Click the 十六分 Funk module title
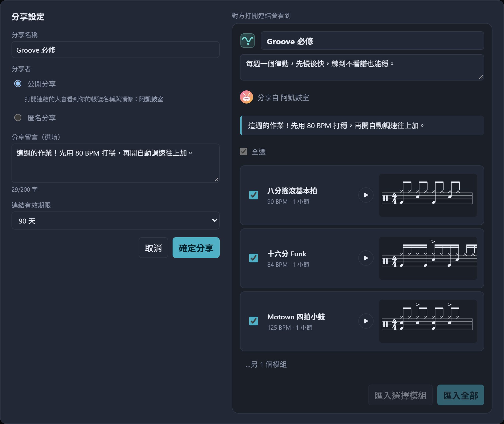This screenshot has height=424, width=504. pos(287,254)
